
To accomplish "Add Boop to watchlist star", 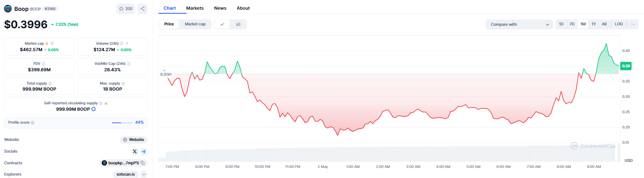I will click(x=126, y=8).
